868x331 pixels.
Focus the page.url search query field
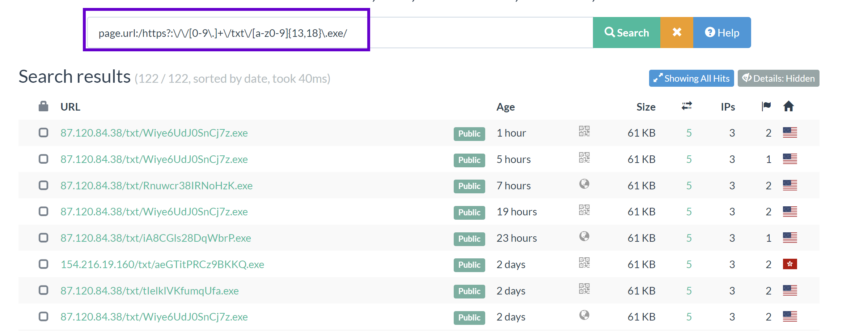click(x=340, y=33)
